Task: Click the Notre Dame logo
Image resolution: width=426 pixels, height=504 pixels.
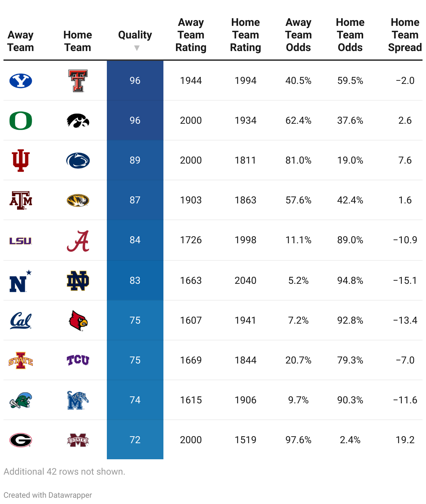Action: [78, 281]
